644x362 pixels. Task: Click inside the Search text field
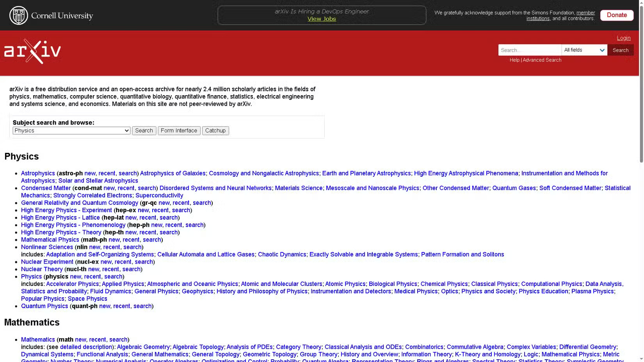[530, 50]
